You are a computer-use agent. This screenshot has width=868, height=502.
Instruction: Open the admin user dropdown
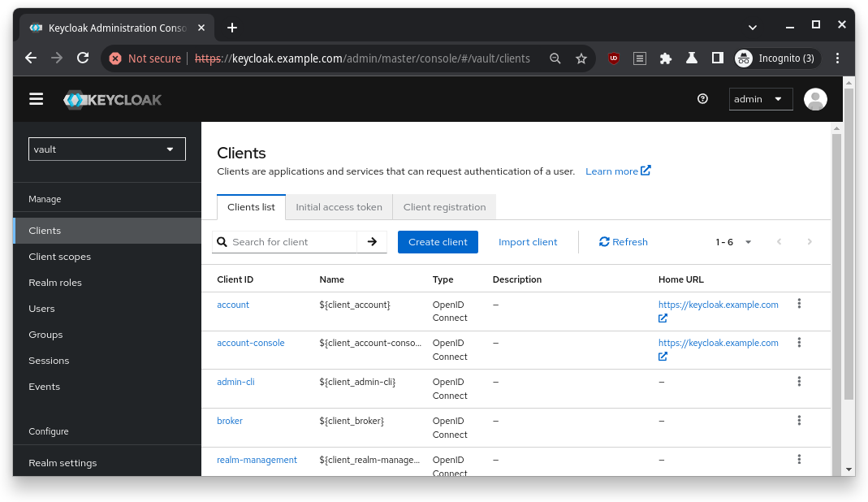coord(761,99)
